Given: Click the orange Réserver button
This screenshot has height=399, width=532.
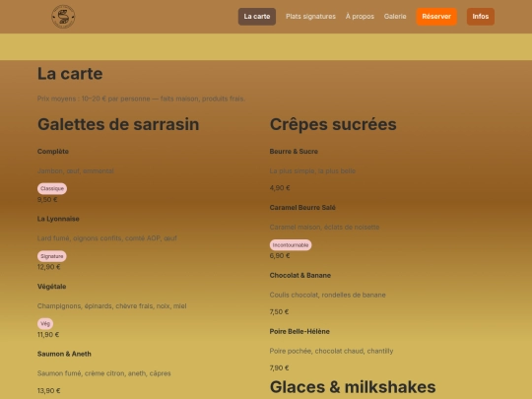Looking at the screenshot, I should click(436, 17).
